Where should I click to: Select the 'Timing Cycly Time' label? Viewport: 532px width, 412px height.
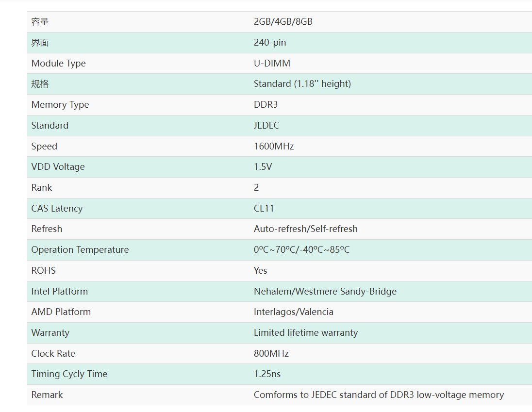click(x=69, y=374)
